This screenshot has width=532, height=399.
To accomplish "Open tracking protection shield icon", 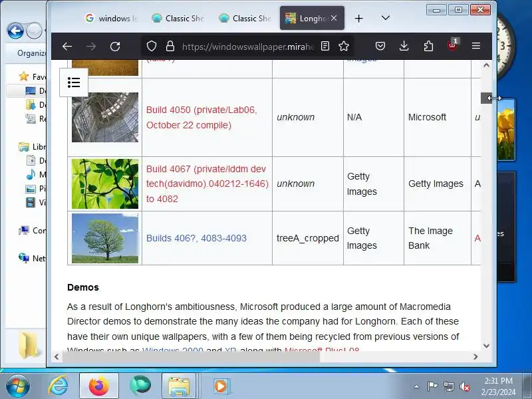I will point(152,46).
